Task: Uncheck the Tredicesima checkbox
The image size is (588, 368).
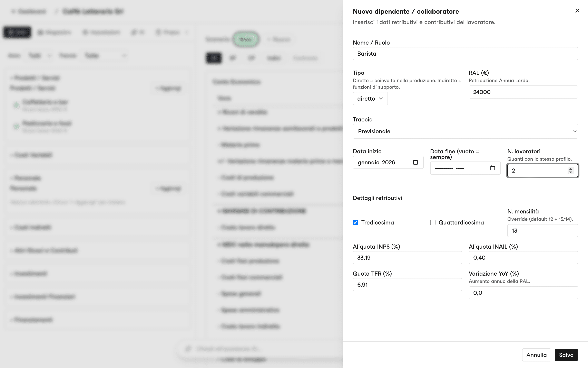Action: point(355,222)
